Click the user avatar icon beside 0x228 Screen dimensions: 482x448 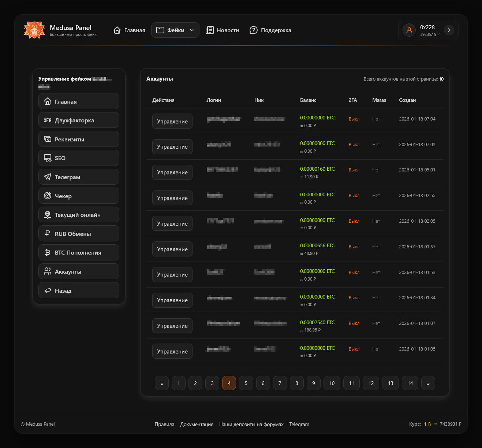(409, 30)
